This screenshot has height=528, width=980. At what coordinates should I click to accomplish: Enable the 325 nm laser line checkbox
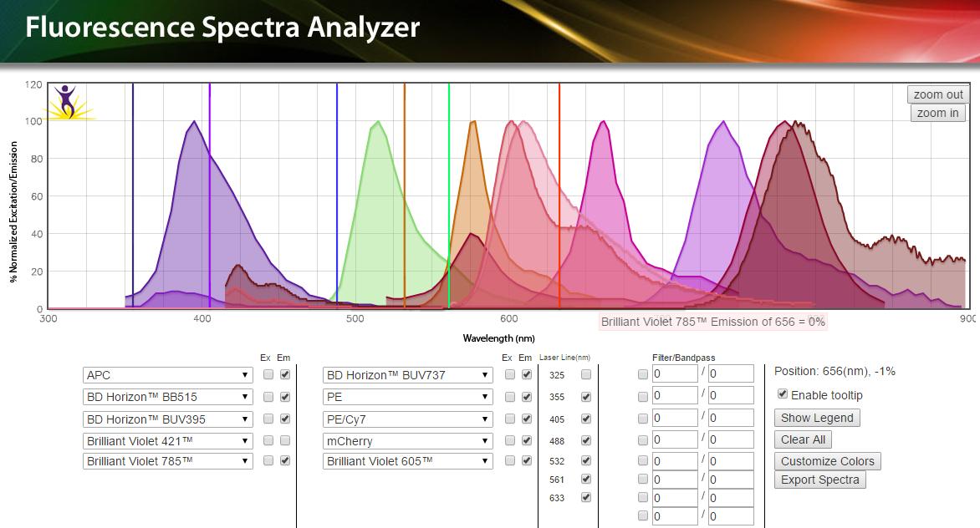(x=586, y=375)
